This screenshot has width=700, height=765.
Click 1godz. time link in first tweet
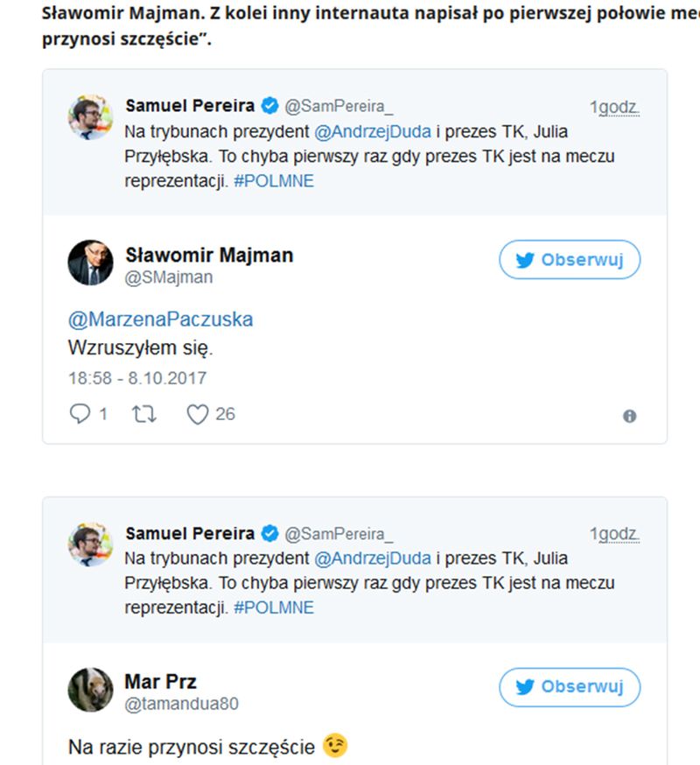614,108
